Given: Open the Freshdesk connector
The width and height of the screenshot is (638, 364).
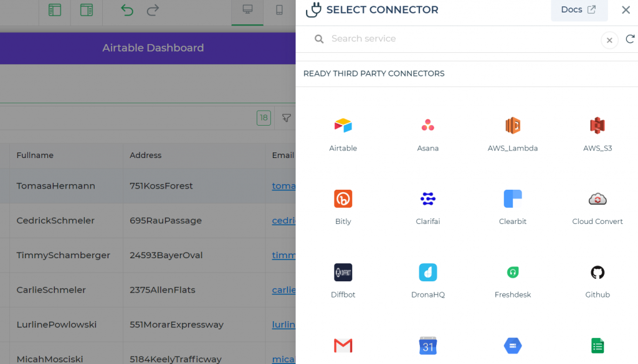Looking at the screenshot, I should tap(513, 273).
